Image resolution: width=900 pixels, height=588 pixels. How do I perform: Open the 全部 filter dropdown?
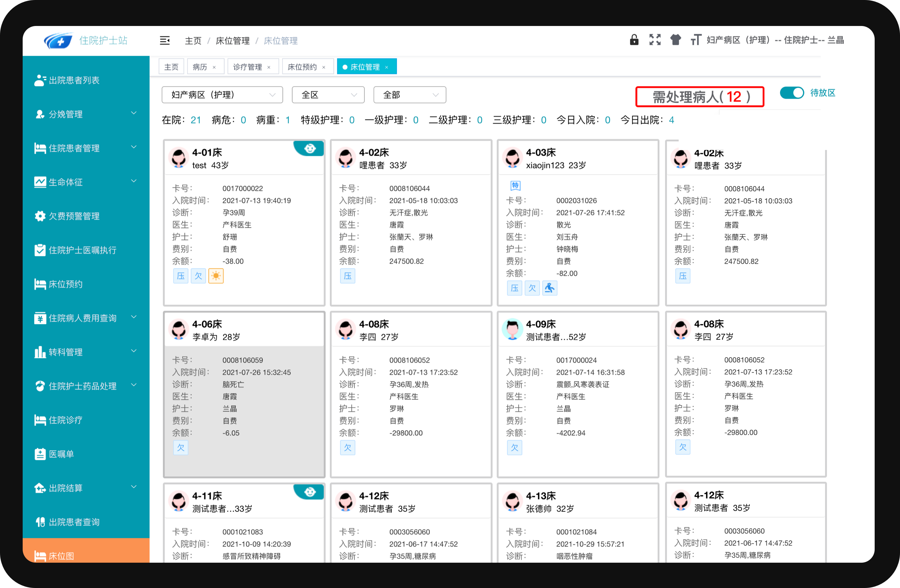[x=410, y=95]
